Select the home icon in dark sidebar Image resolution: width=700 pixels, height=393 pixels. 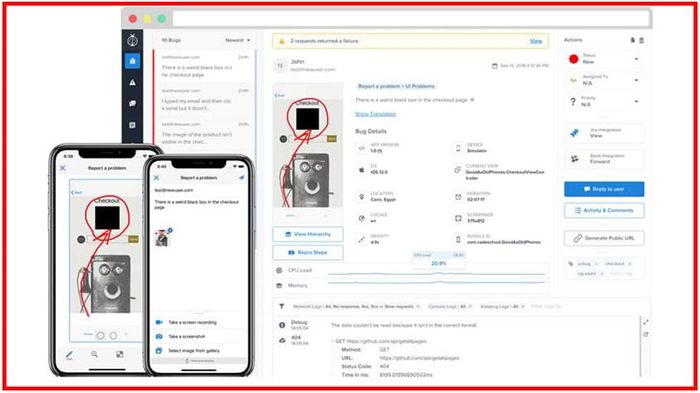(133, 61)
